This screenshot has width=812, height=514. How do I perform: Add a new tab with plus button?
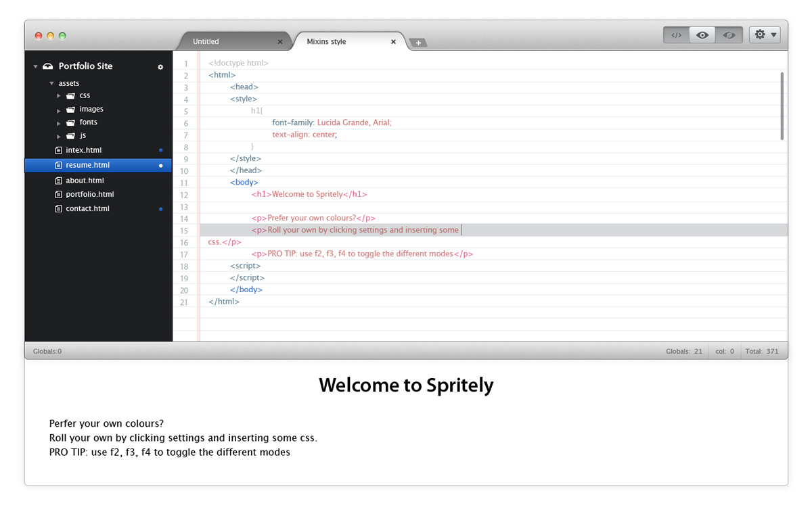tap(418, 43)
